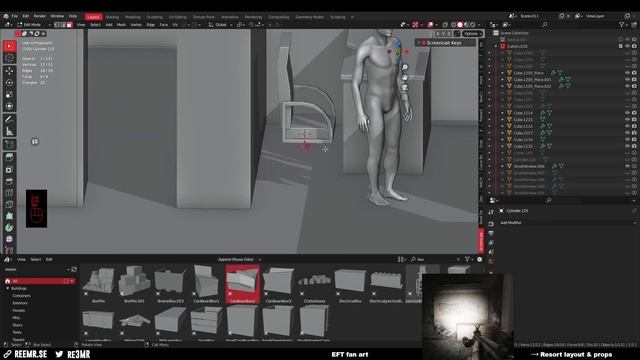The height and width of the screenshot is (360, 640).
Task: Open the Help menu
Action: pyautogui.click(x=73, y=16)
